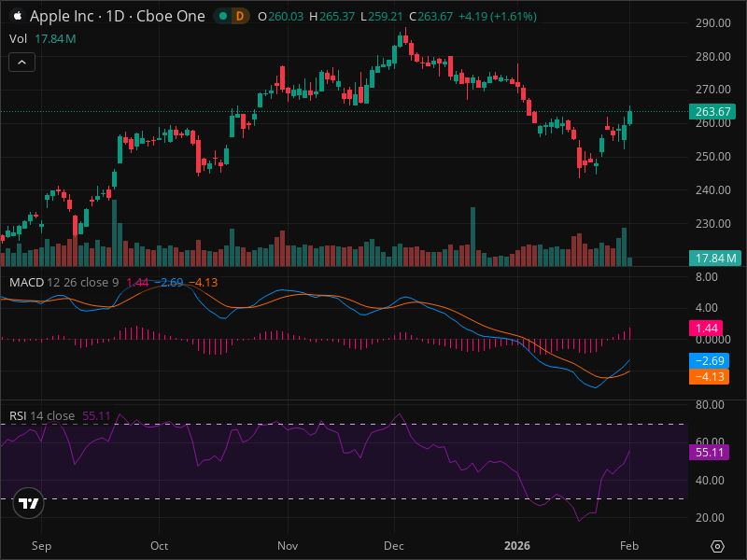The height and width of the screenshot is (560, 747).
Task: Click the 230.00 price scale label
Action: click(x=712, y=224)
